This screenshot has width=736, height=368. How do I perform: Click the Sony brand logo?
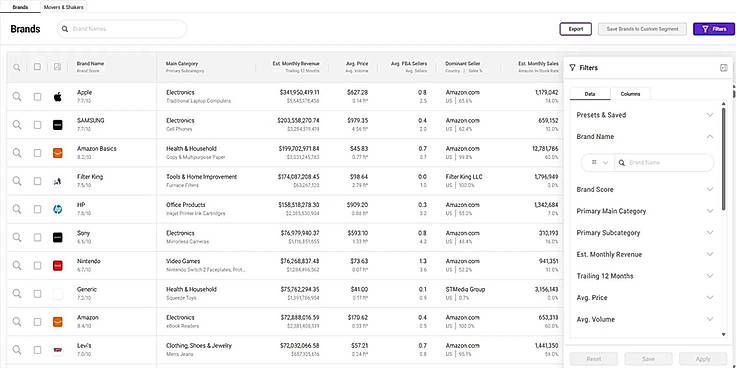click(x=57, y=238)
